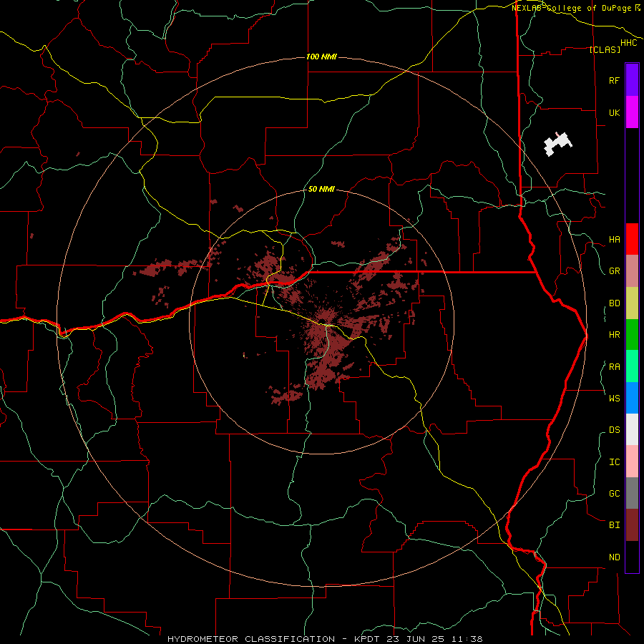Click the RF purple legend color swatch

click(632, 80)
